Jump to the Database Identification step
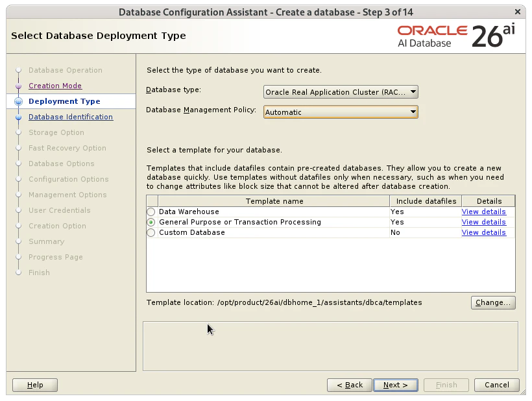Screen dimensions: 532x401 coord(71,117)
